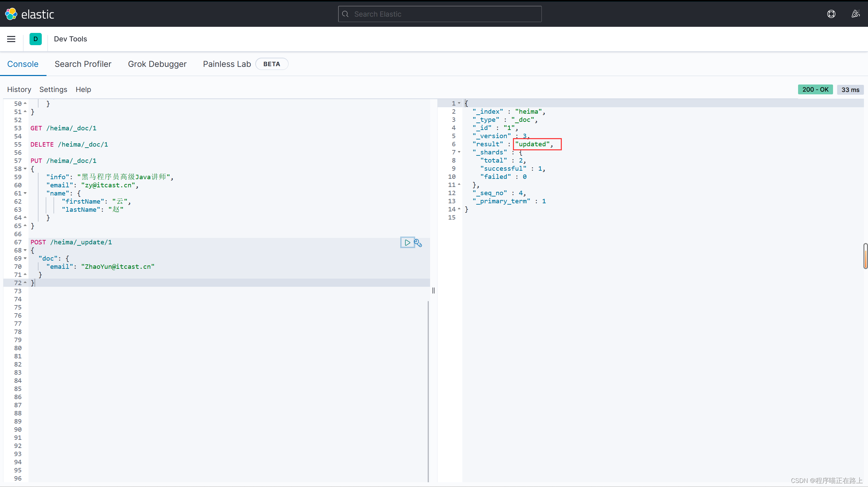Fold the doc block on line 69
Viewport: 868px width, 487px height.
25,258
